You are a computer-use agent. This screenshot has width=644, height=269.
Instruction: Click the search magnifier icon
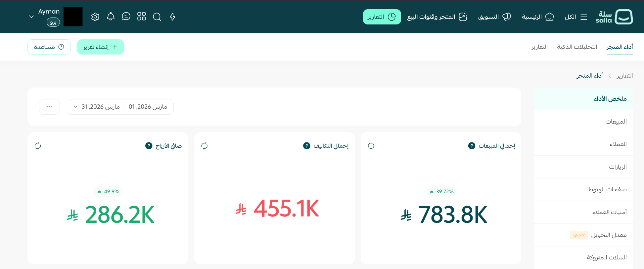point(157,17)
